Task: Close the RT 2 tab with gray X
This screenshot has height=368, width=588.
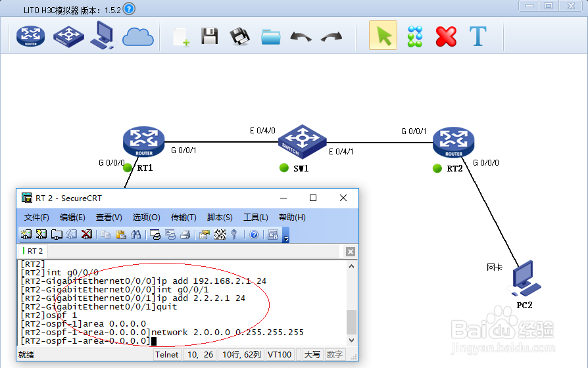Action: tap(351, 252)
